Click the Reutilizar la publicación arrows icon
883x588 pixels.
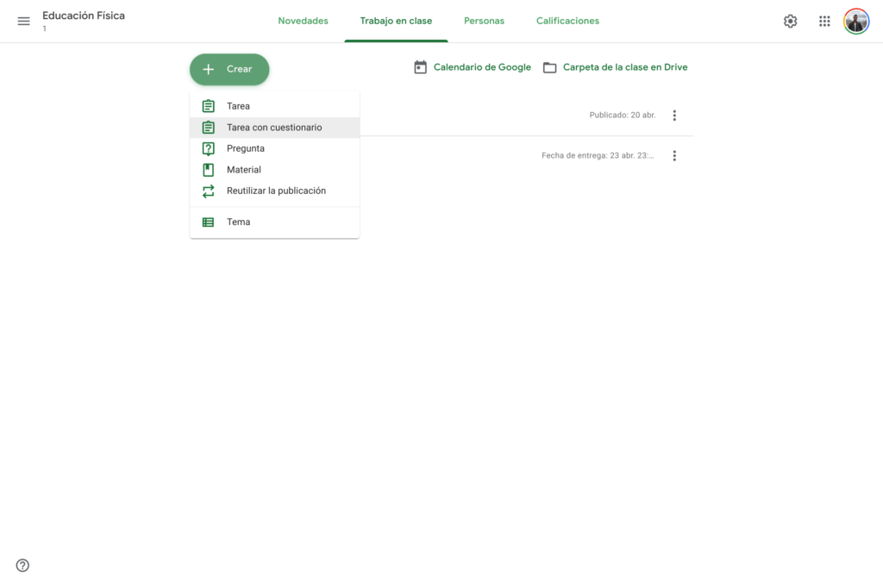208,191
